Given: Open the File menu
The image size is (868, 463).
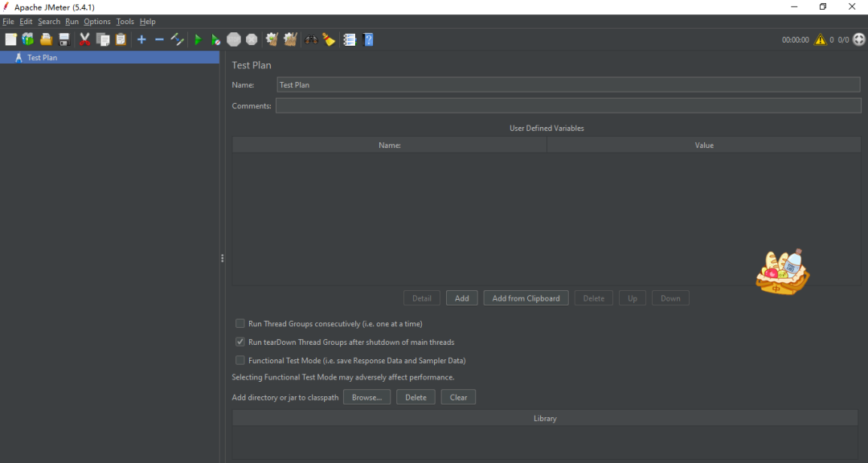Looking at the screenshot, I should [8, 22].
